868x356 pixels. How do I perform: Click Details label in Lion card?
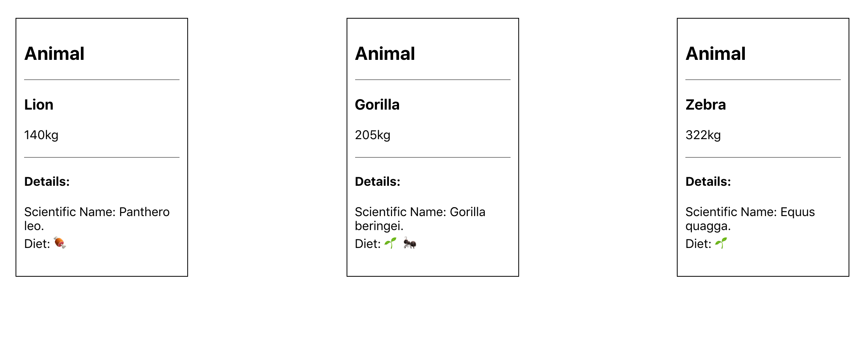click(x=47, y=181)
